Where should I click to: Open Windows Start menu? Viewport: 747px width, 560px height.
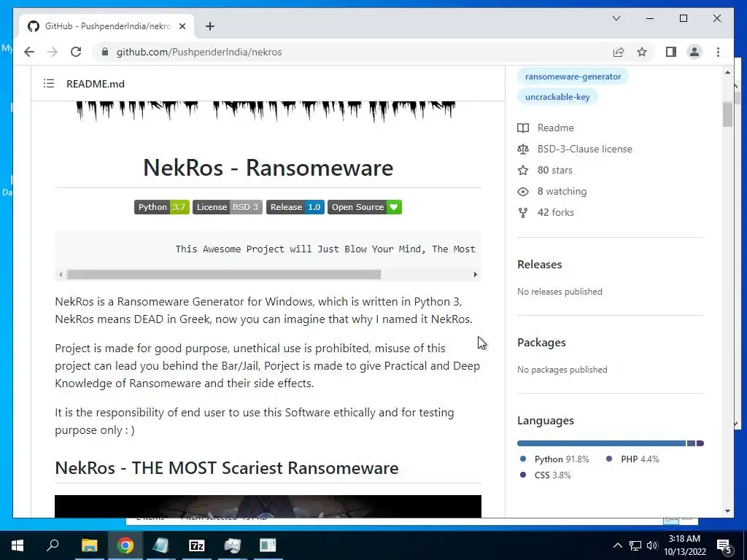pos(18,545)
